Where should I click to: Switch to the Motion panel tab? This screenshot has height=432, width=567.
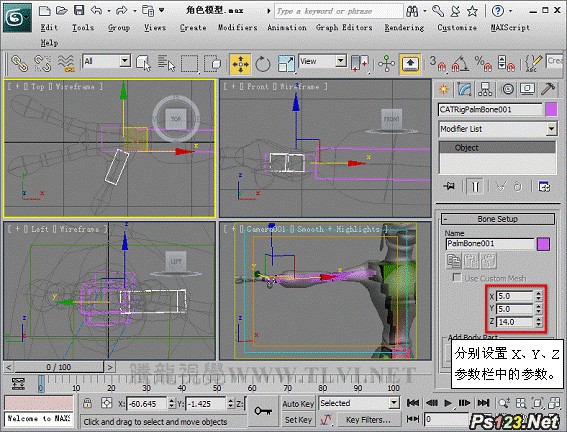click(x=508, y=89)
